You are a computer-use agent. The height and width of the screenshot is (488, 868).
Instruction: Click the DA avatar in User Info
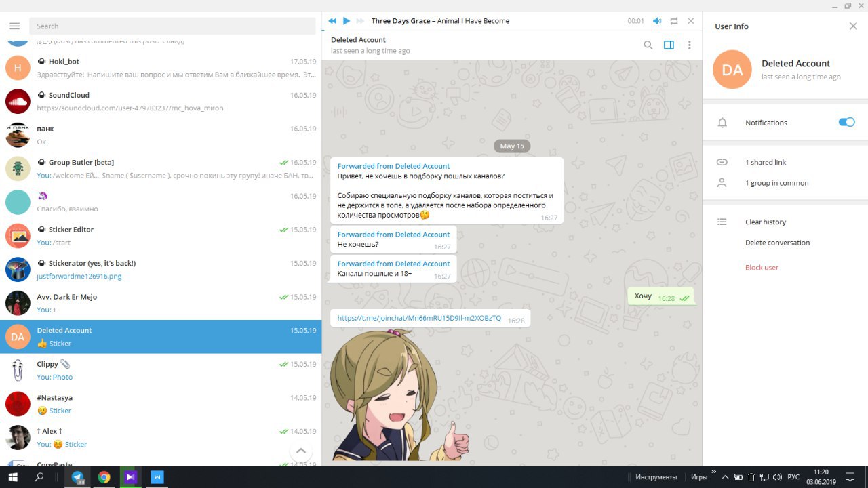(732, 69)
